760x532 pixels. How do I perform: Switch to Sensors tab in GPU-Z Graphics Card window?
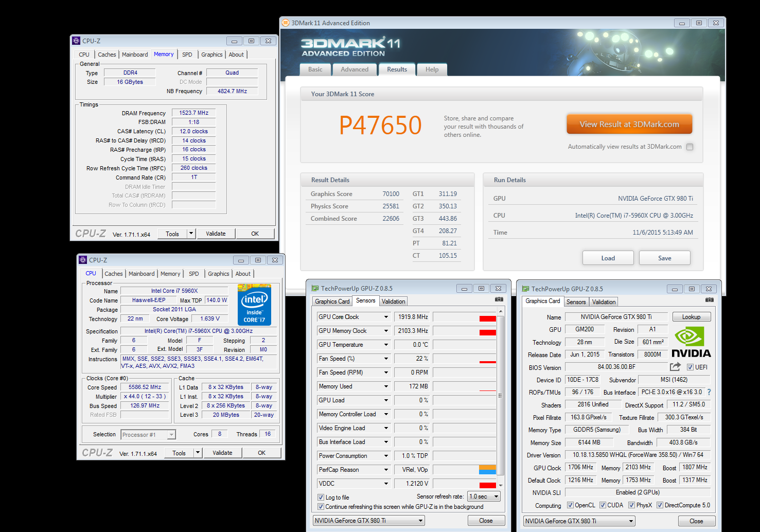click(x=576, y=302)
